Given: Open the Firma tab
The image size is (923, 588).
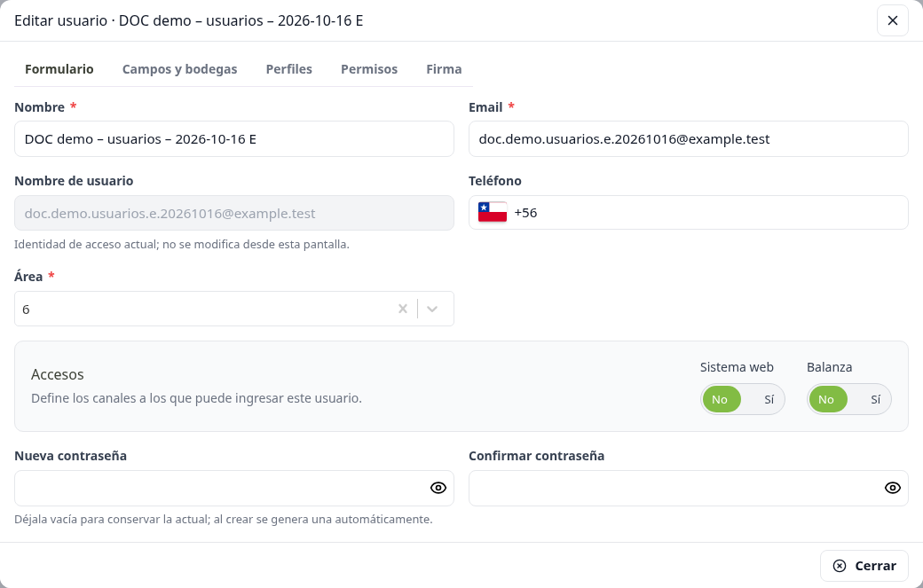Looking at the screenshot, I should tap(444, 69).
